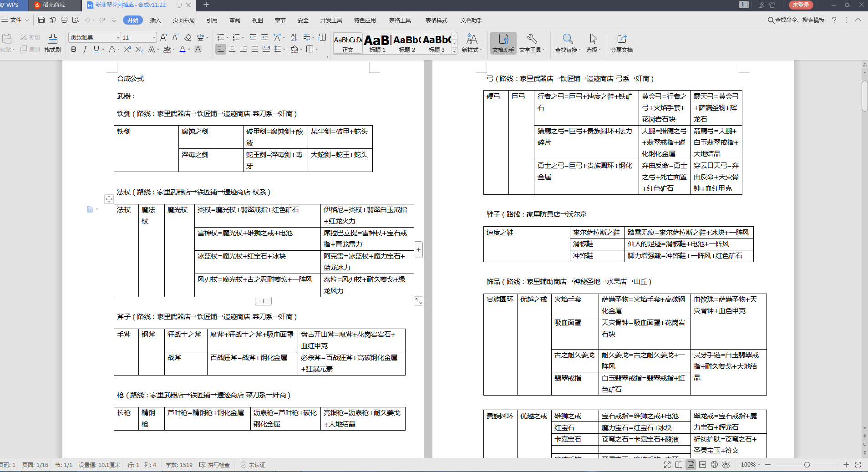This screenshot has height=472, width=868.
Task: Apply subscript formatting
Action: pyautogui.click(x=139, y=49)
